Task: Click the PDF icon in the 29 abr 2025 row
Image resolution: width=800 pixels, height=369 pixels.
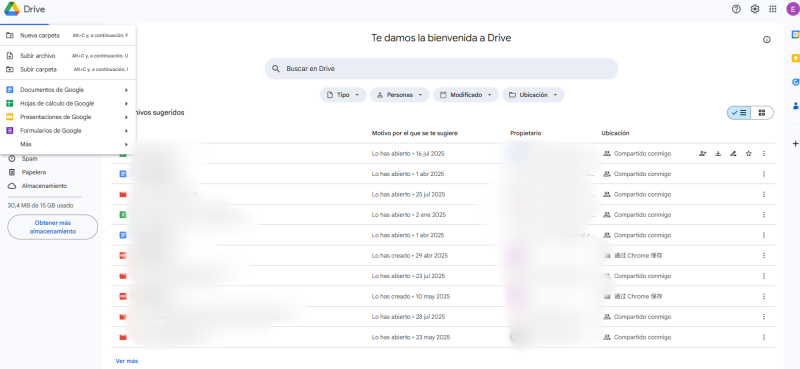Action: click(x=122, y=256)
